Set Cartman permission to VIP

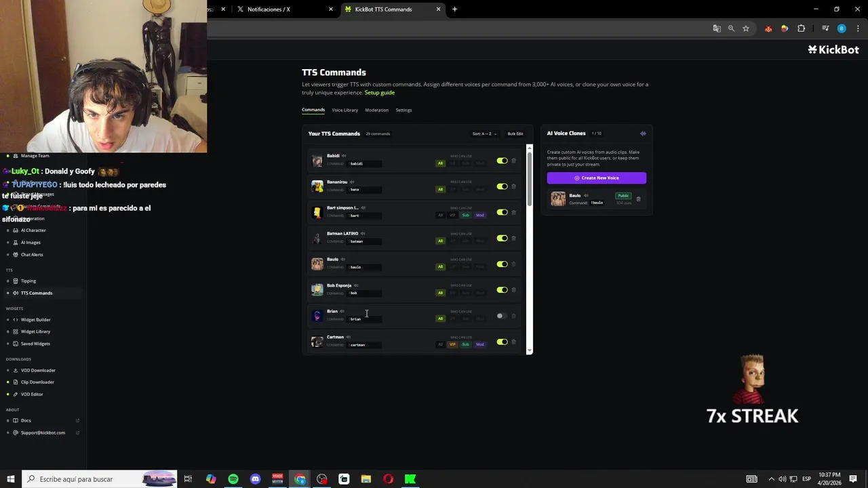pyautogui.click(x=452, y=344)
